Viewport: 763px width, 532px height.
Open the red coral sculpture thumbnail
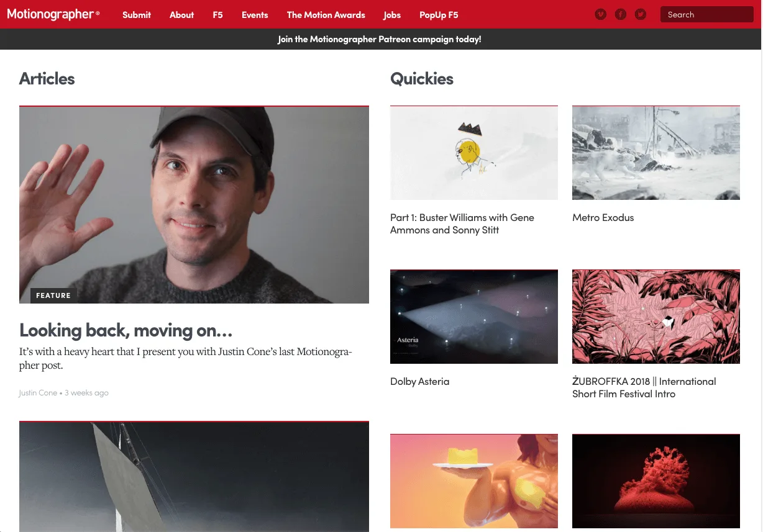(656, 481)
